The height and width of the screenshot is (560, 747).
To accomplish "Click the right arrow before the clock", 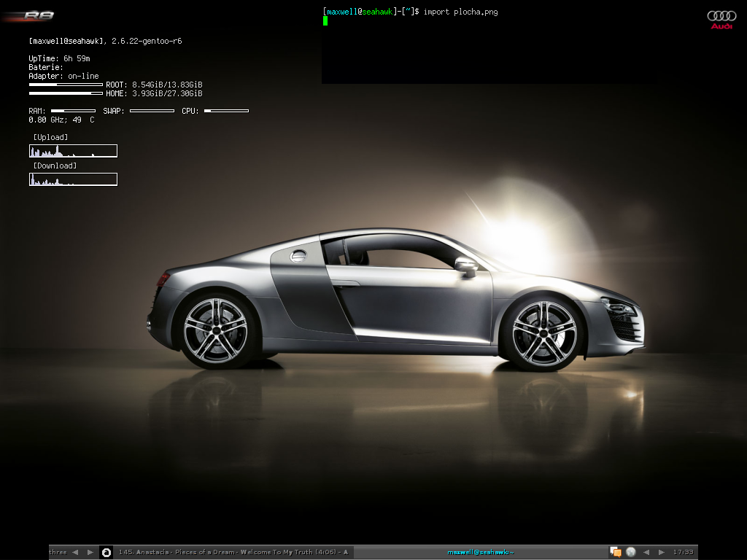I will [x=662, y=552].
